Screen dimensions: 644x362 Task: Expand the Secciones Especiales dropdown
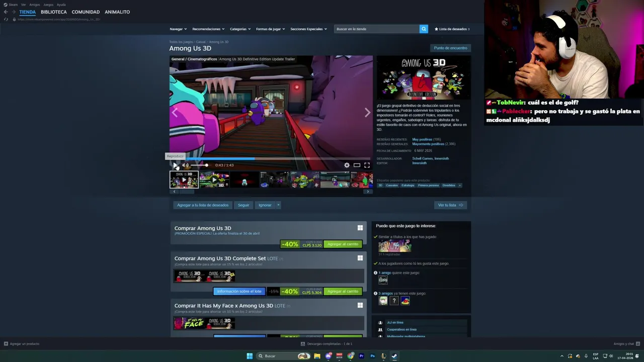tap(308, 29)
